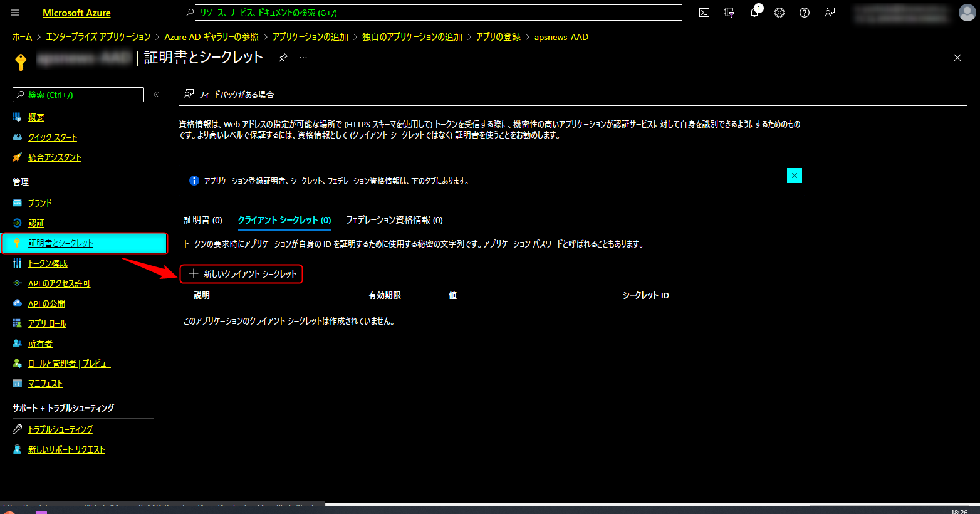Open portal settings gear

[779, 13]
